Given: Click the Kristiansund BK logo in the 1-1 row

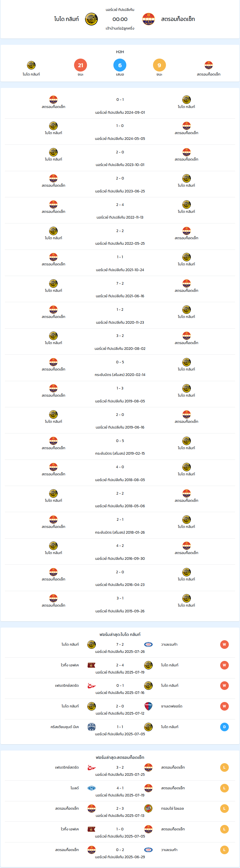Looking at the screenshot, I should point(92,727).
